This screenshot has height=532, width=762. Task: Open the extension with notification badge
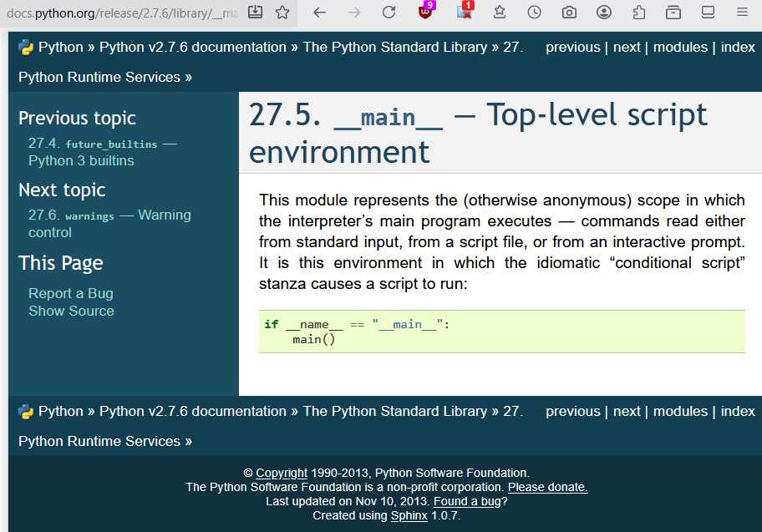pos(462,13)
